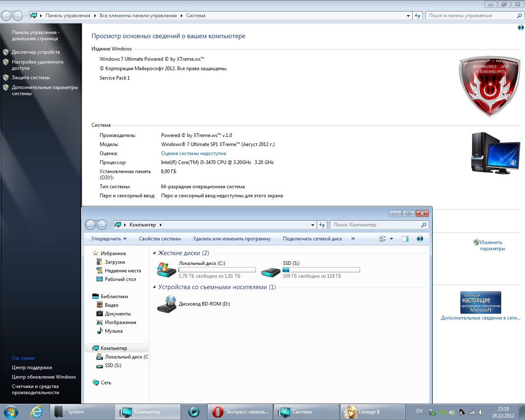Screen dimensions: 525x420
Task: Open Documents (Документы) library
Action: click(x=118, y=314)
